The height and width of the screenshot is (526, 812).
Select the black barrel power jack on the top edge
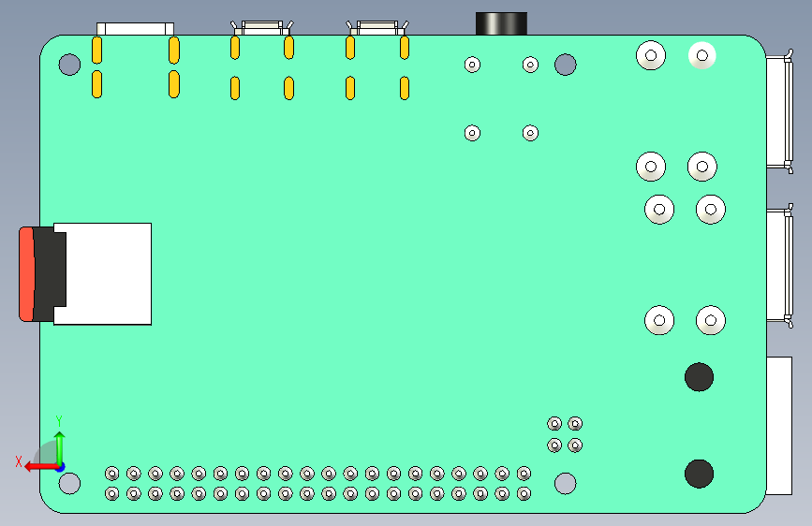point(501,23)
